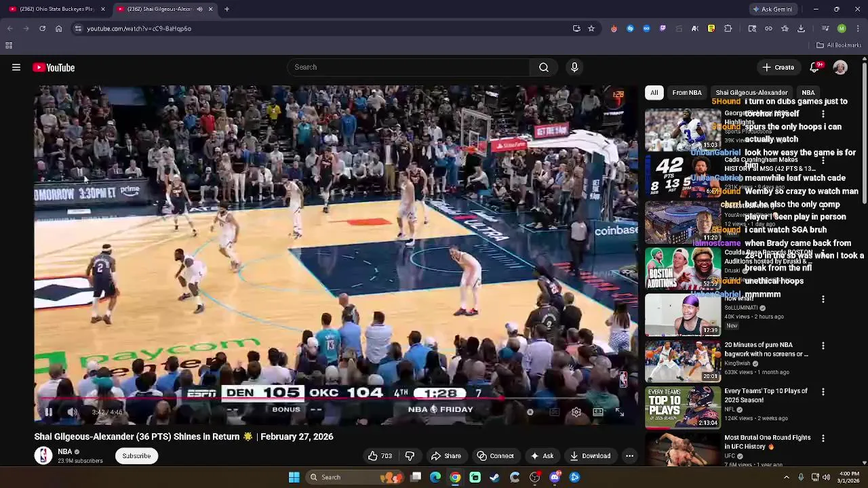Screen dimensions: 868x488
Task: Click the address bar URL
Action: (x=139, y=28)
